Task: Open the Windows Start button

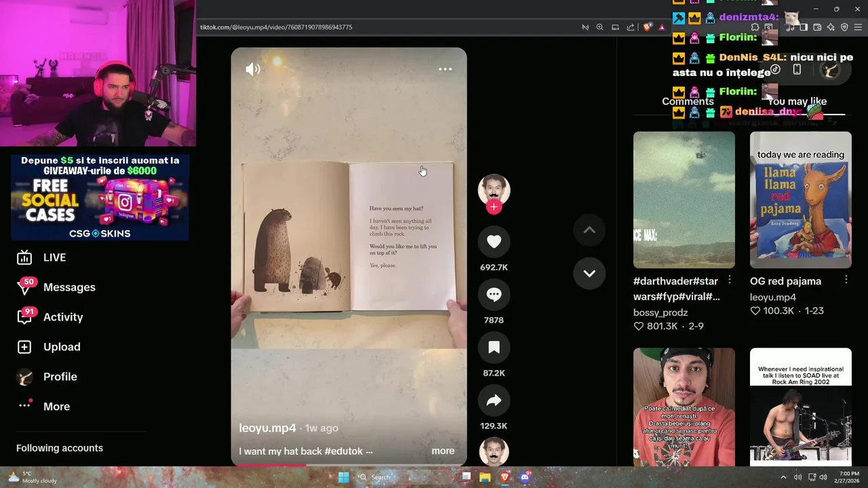Action: (344, 477)
